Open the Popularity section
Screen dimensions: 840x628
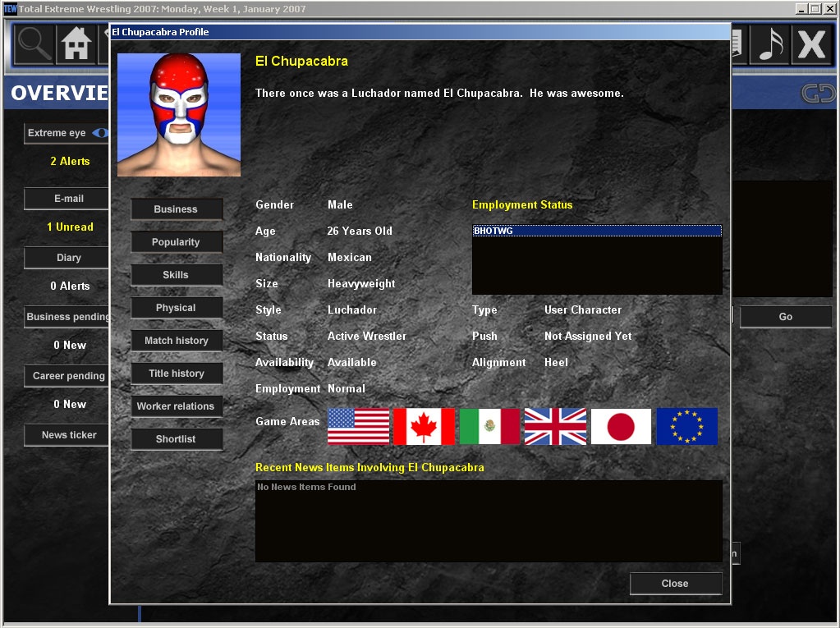click(x=176, y=242)
